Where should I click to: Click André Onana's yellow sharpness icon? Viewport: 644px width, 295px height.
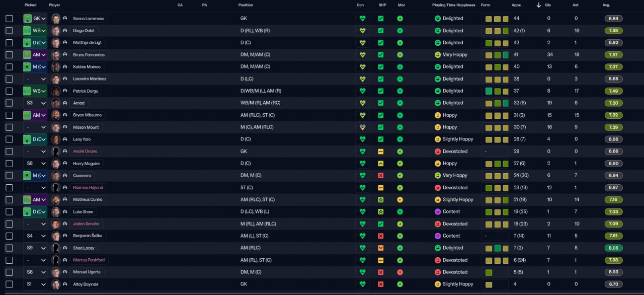(380, 152)
